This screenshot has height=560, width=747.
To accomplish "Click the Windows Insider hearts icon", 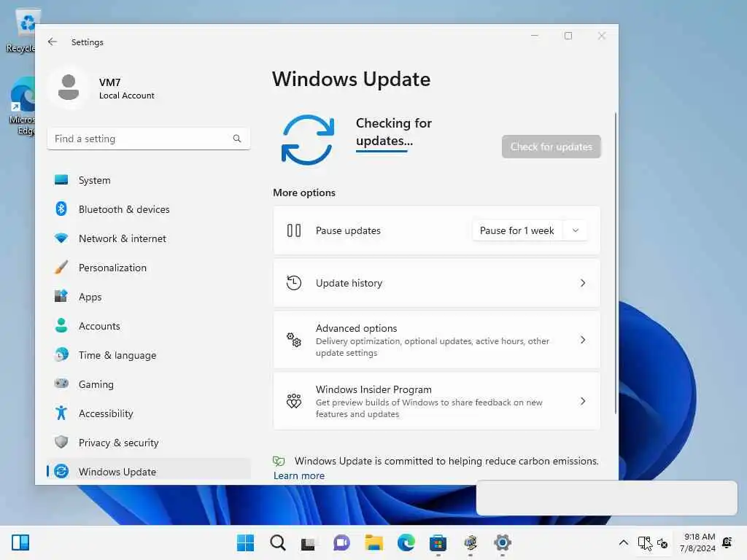I will tap(294, 401).
